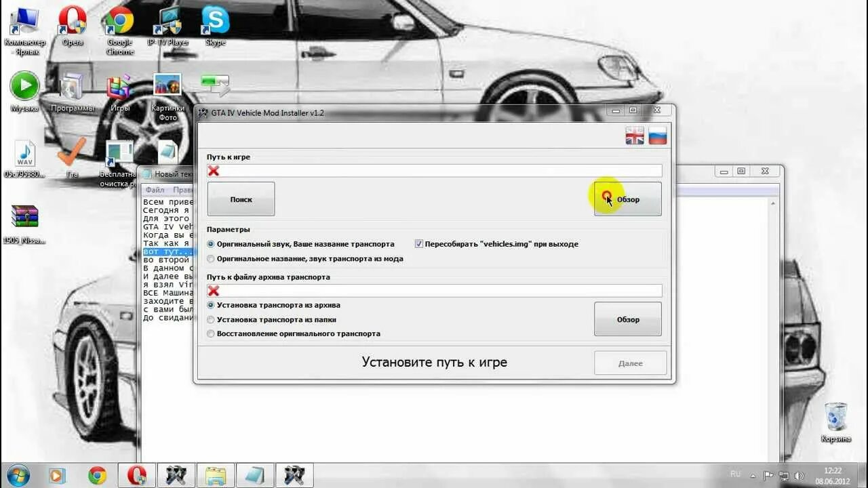Select Восстановление оригинального транспорта option
The width and height of the screenshot is (868, 488).
click(x=294, y=333)
